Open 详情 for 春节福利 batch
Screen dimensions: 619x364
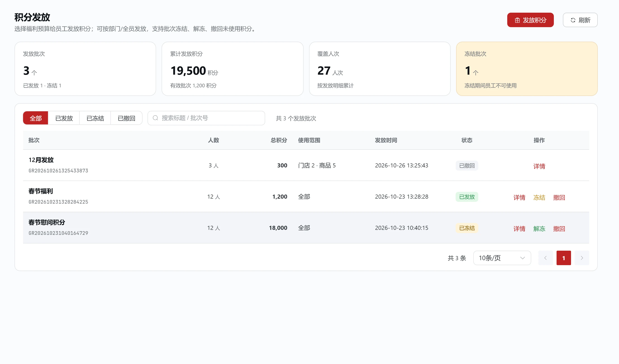[519, 197]
